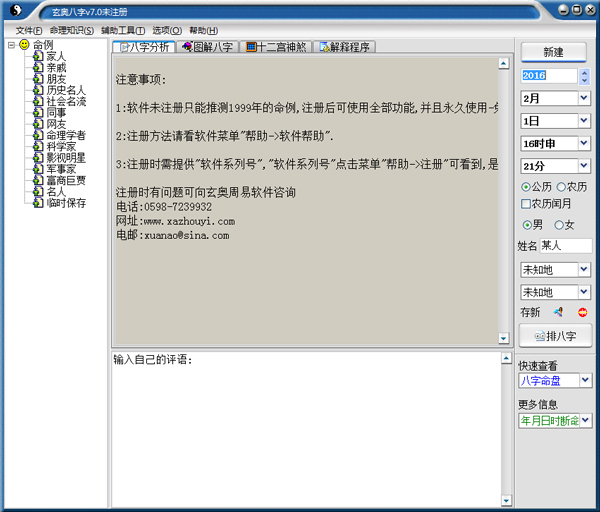Open the 2月 month dropdown
This screenshot has width=600, height=512.
click(x=584, y=98)
